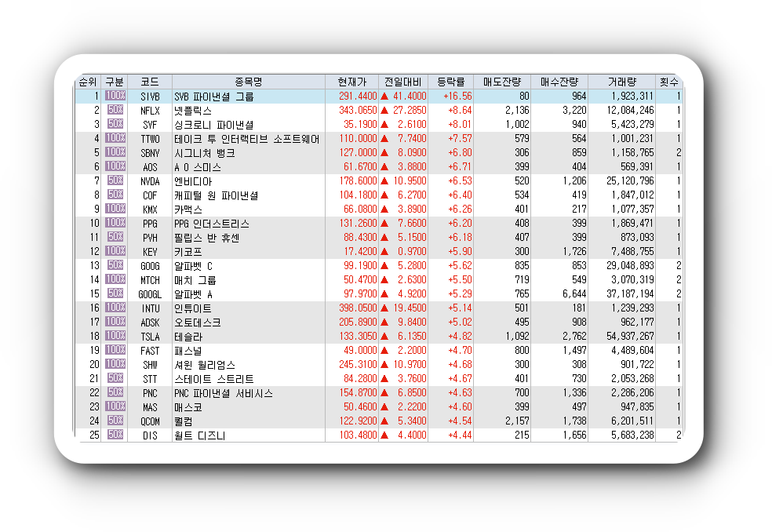Select 테이크 투 인터랙티브 소프트웨어 stock name
This screenshot has width=772, height=532.
click(x=246, y=139)
